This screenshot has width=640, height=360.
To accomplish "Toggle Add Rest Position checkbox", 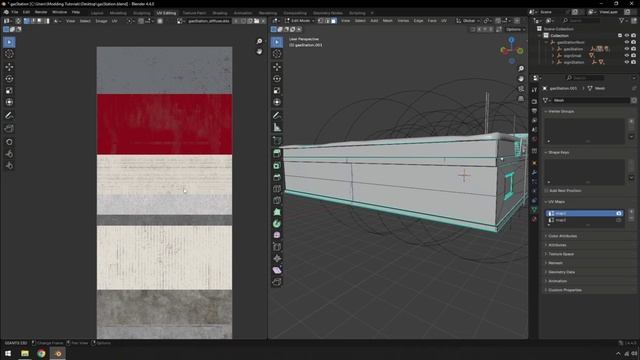I will point(547,191).
